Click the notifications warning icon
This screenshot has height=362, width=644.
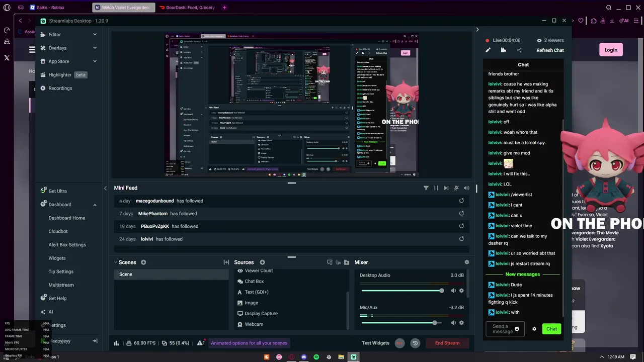(x=200, y=343)
